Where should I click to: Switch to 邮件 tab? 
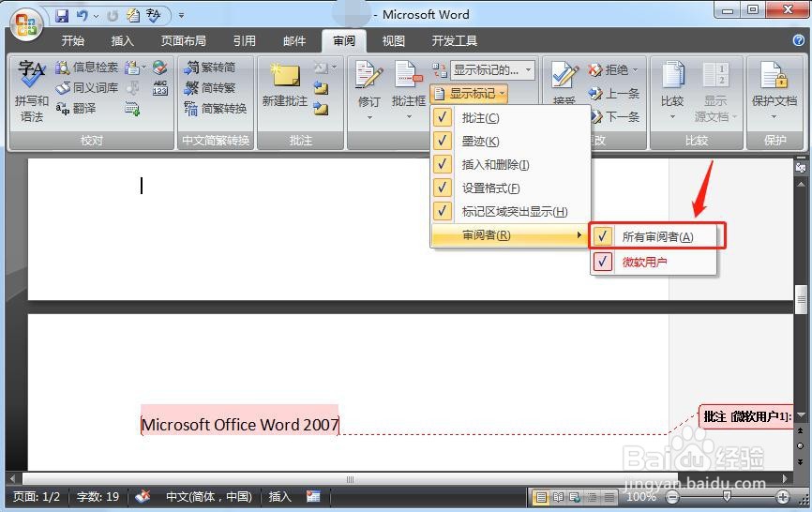[x=294, y=41]
